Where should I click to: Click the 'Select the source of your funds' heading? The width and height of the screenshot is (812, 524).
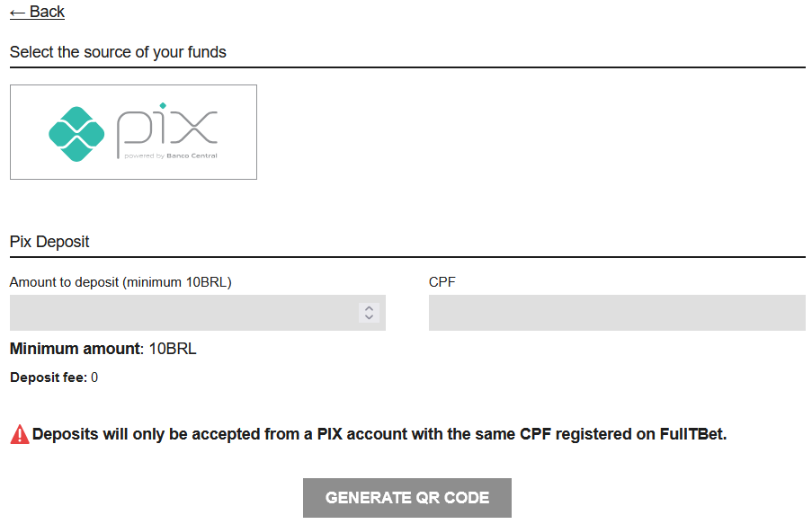click(118, 52)
